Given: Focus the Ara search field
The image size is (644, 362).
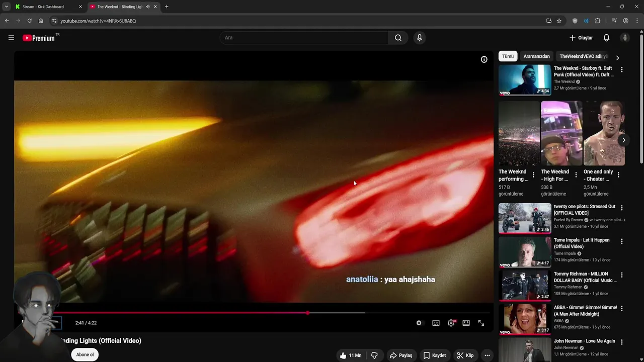Looking at the screenshot, I should coord(304,38).
